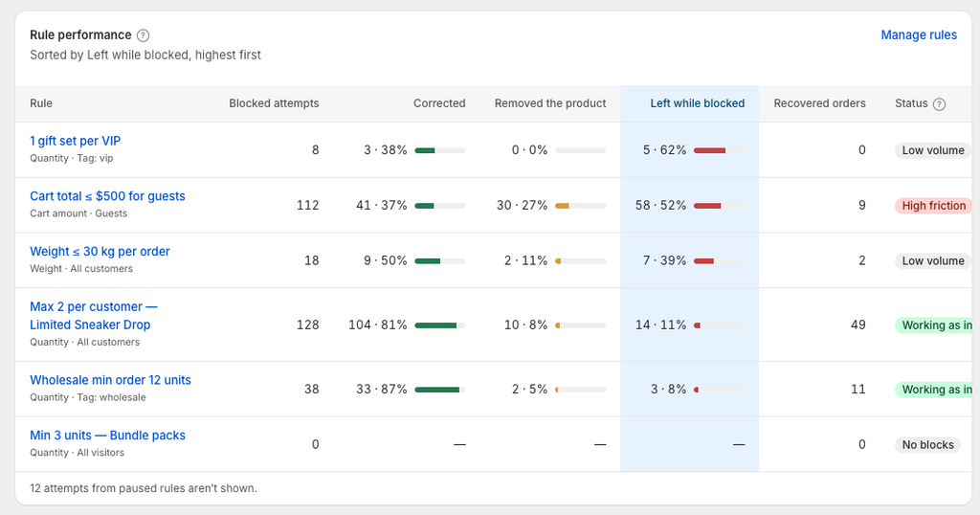980x515 pixels.
Task: Click the blocked attempts value 128
Action: click(x=307, y=325)
